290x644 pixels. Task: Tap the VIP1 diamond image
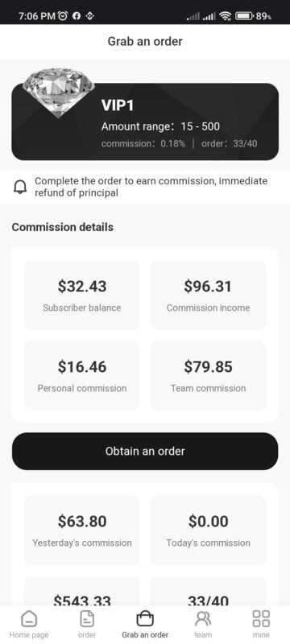point(58,93)
